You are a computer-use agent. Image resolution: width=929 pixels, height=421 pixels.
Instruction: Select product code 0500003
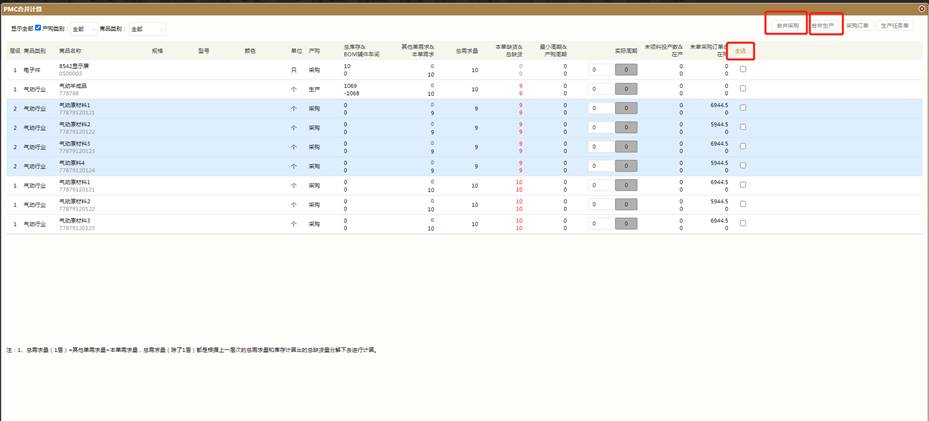pos(70,73)
